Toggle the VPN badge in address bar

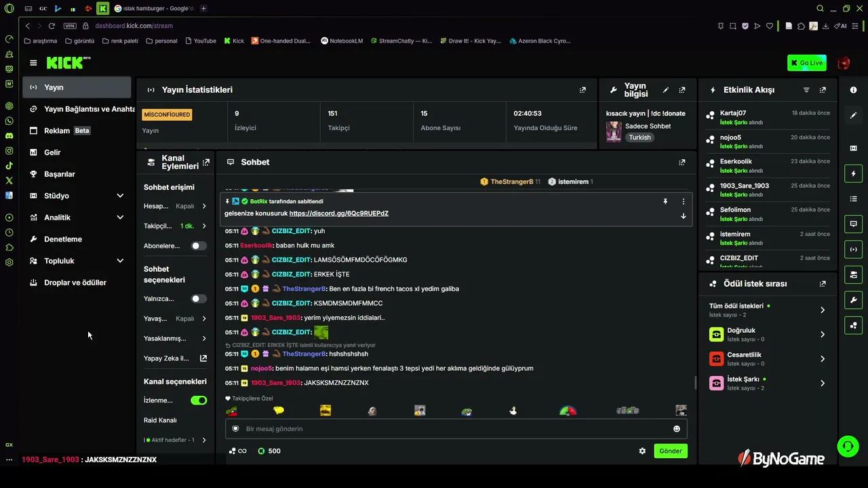pyautogui.click(x=70, y=26)
